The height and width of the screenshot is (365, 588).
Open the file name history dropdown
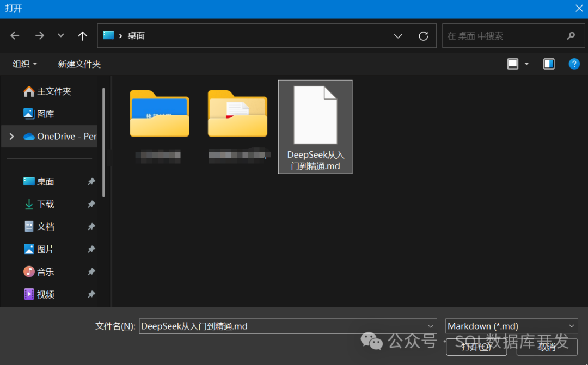pos(430,326)
